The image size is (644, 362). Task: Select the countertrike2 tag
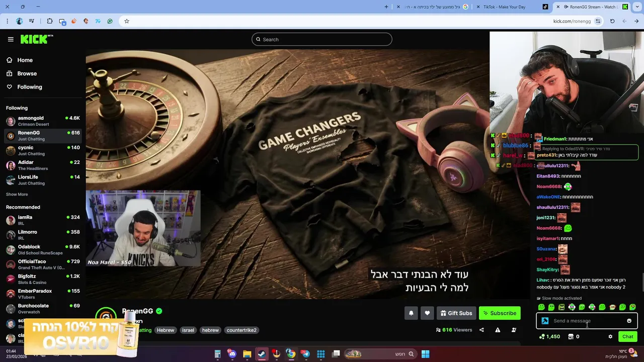pyautogui.click(x=242, y=330)
